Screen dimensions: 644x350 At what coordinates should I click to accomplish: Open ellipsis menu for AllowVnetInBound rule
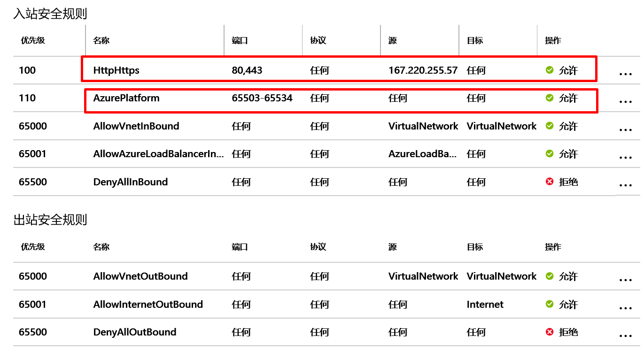[x=625, y=130]
